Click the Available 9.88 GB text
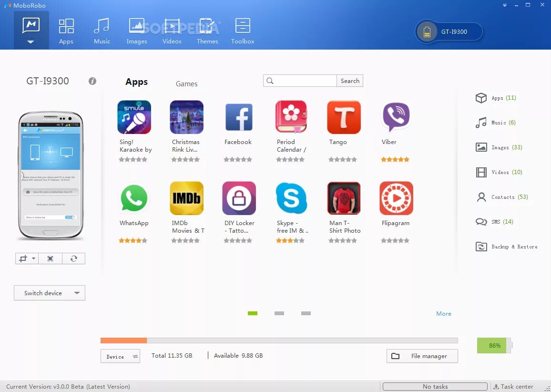Screen dimensions: 551x392 point(238,355)
